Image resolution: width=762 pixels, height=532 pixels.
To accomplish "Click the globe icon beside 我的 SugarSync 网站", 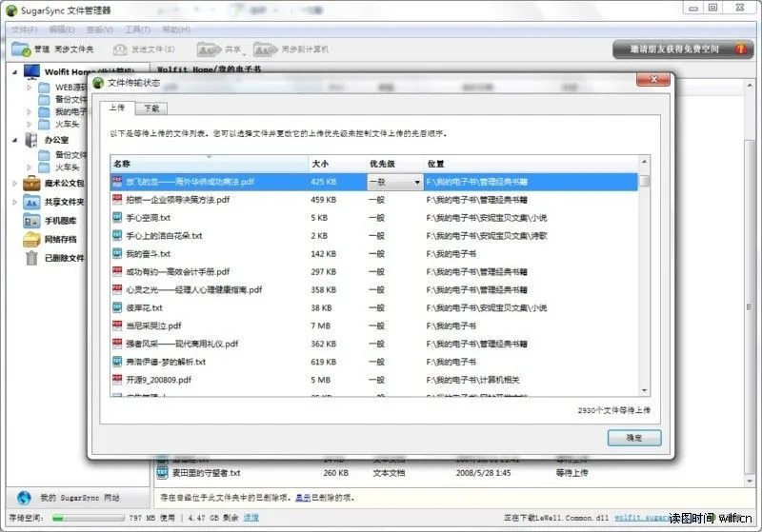I will 24,498.
